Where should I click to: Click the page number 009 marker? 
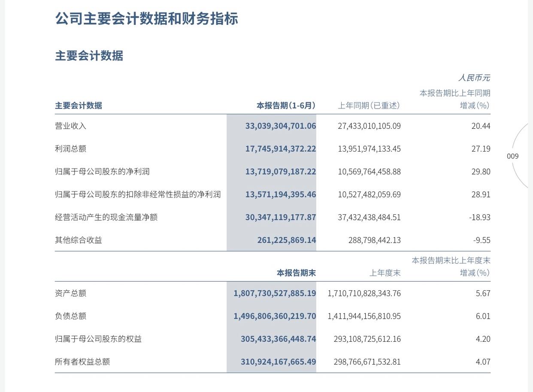pos(512,156)
